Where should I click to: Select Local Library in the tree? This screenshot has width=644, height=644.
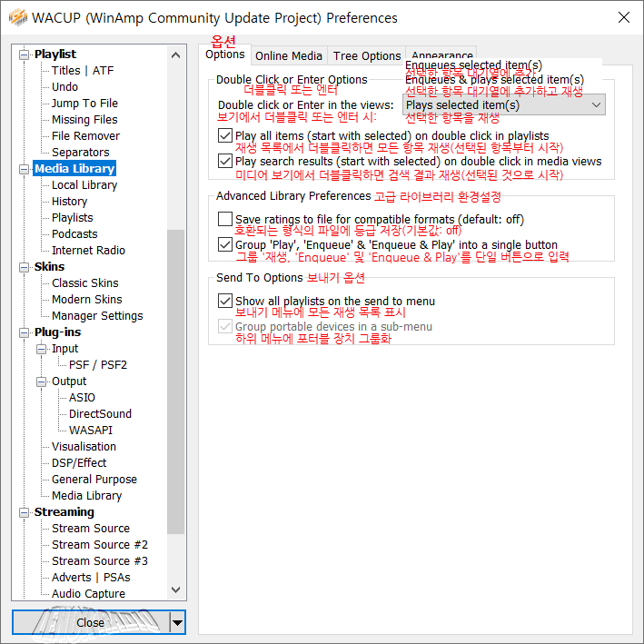pyautogui.click(x=84, y=185)
